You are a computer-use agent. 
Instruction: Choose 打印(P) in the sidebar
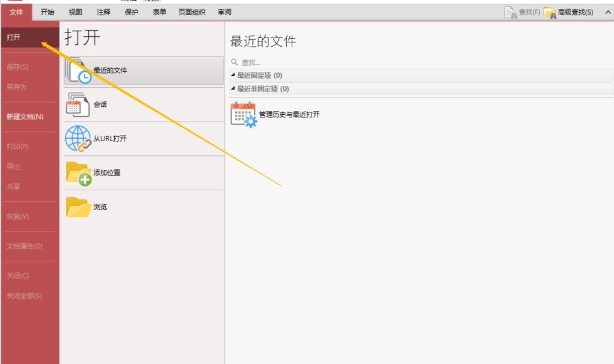(x=17, y=146)
